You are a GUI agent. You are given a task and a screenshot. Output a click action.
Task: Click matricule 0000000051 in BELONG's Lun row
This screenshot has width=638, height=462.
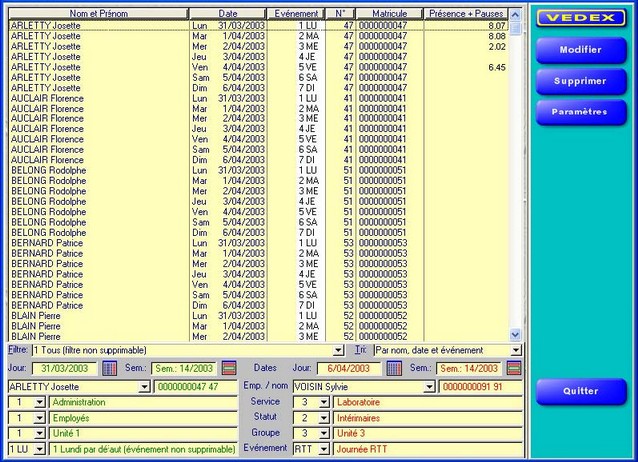[382, 170]
